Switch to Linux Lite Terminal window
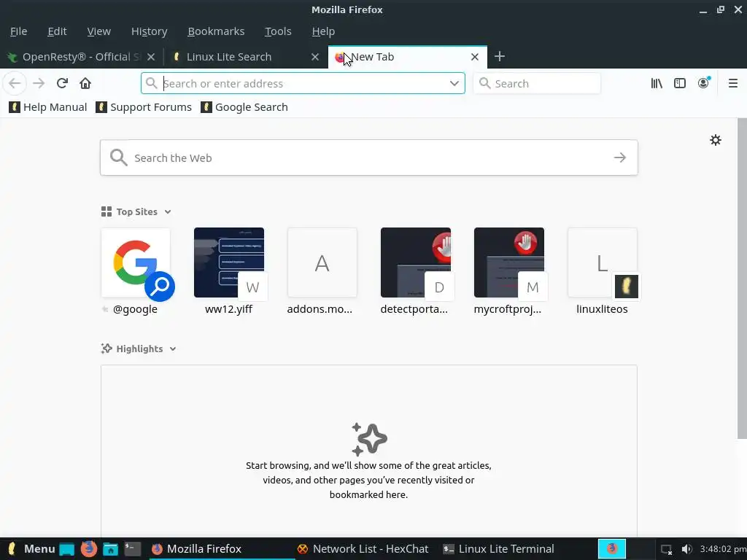 click(499, 549)
